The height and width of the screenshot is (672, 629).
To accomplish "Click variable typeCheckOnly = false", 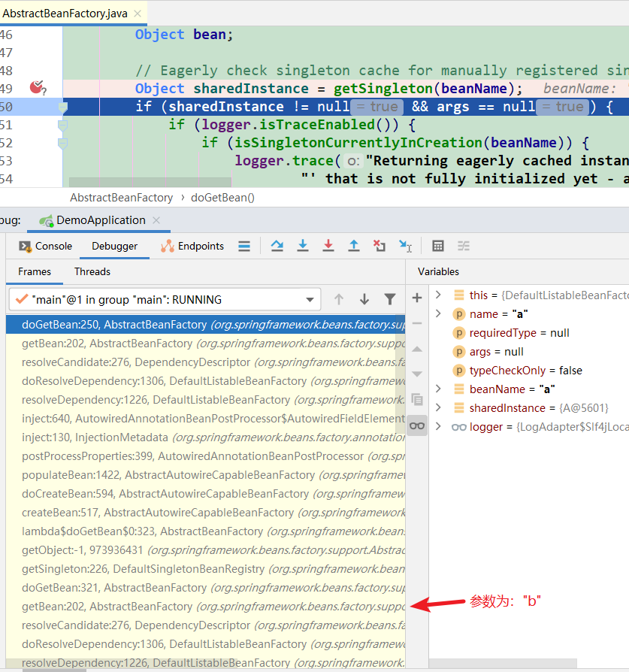I will tap(526, 371).
